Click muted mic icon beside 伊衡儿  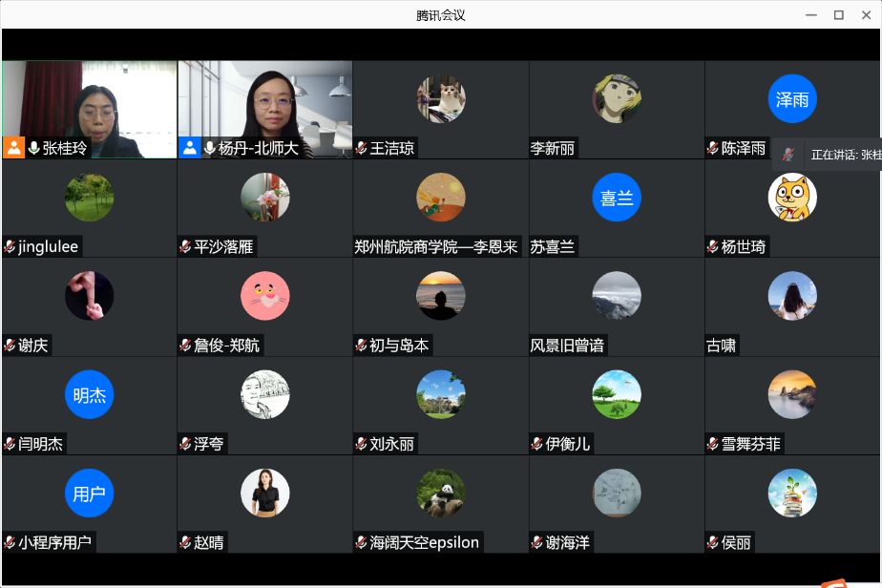pos(537,444)
